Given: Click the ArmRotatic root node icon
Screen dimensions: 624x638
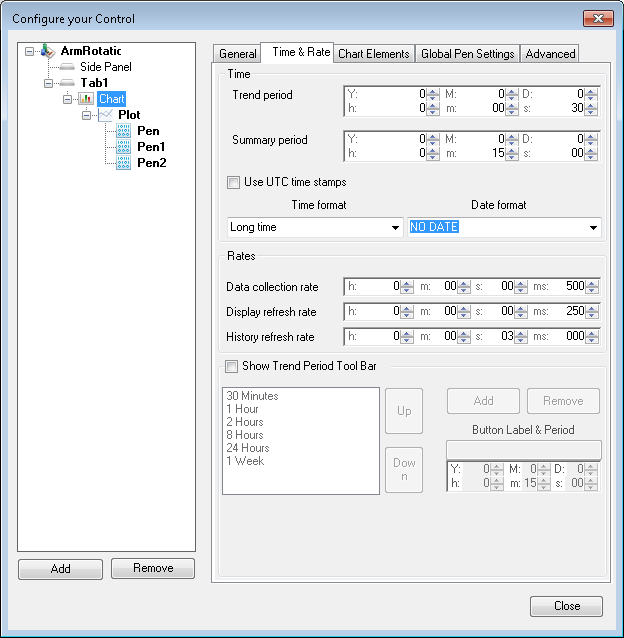Looking at the screenshot, I should (48, 51).
